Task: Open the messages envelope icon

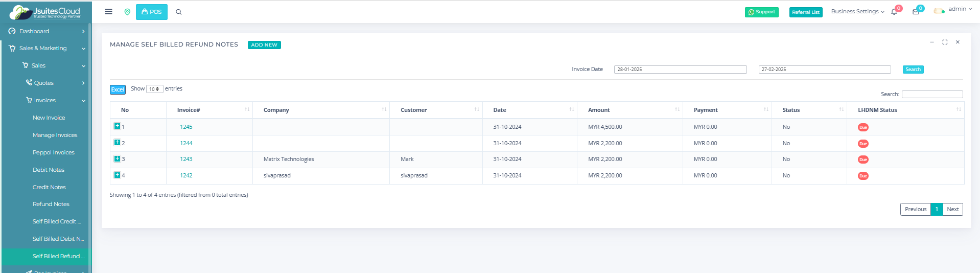Action: tap(916, 12)
